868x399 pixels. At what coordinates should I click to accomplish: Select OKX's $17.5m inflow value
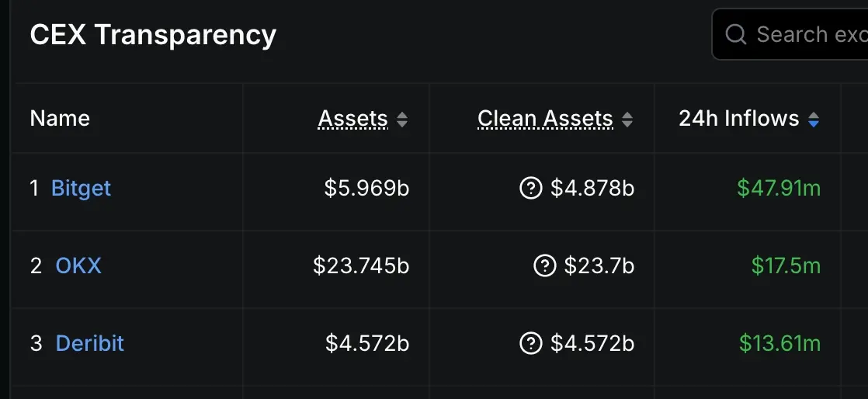point(786,266)
